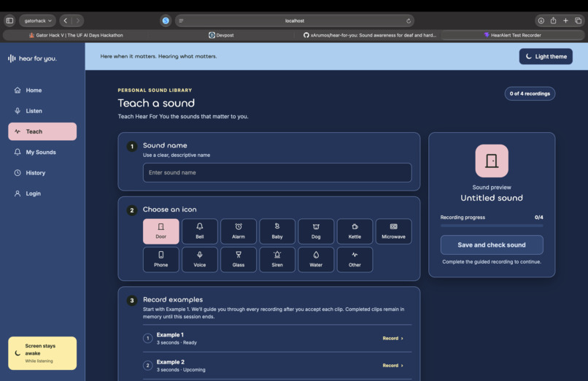Switch to HearAlert Test Recorder tab
The image size is (588, 381).
(512, 35)
